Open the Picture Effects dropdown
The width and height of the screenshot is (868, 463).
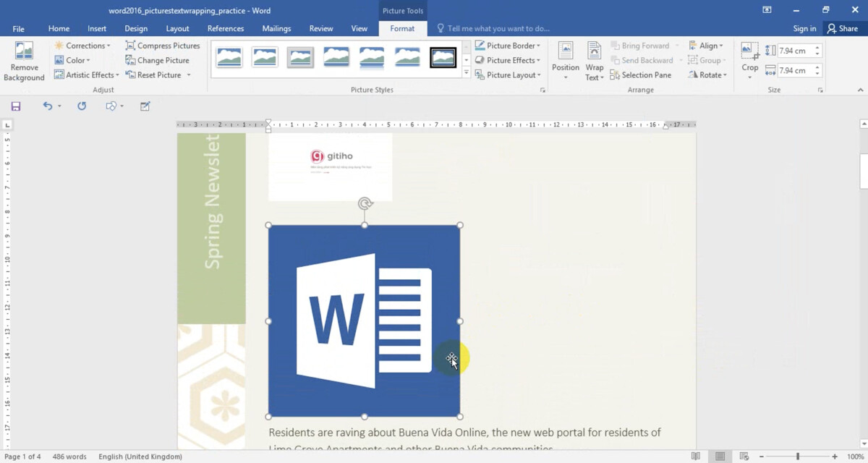point(508,60)
